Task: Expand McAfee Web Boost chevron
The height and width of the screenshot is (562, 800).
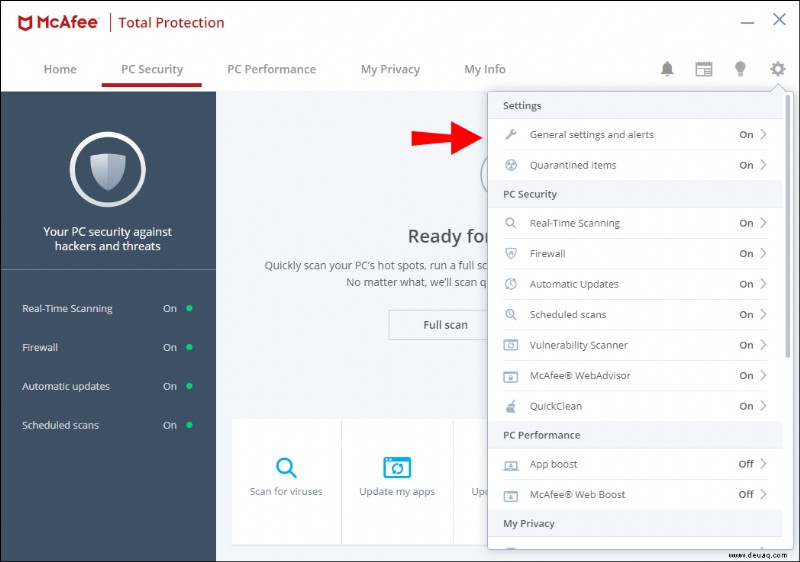Action: (x=763, y=494)
